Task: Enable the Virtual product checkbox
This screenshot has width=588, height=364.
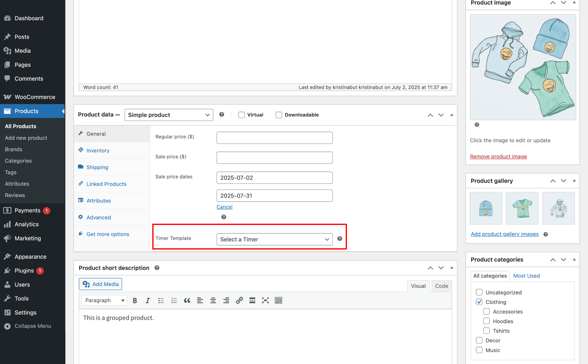Action: click(241, 115)
